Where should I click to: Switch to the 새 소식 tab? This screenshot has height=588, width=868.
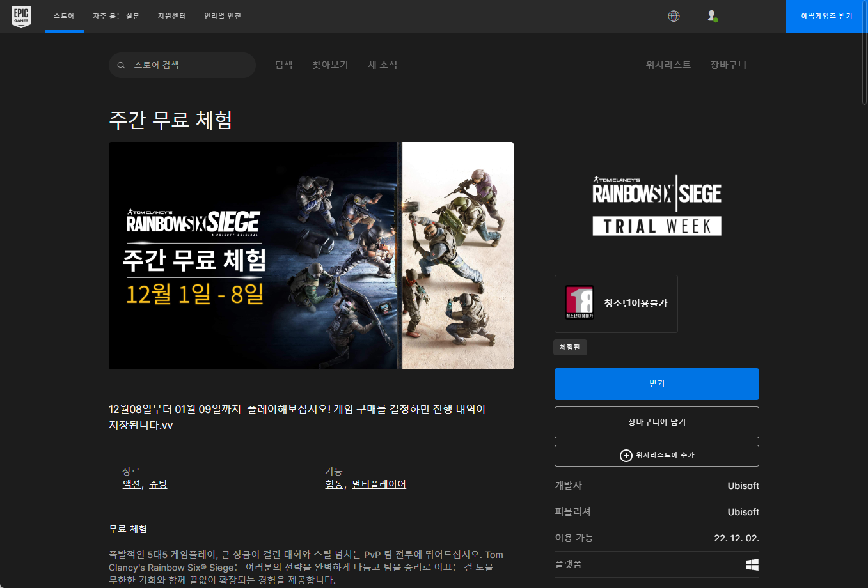tap(383, 65)
